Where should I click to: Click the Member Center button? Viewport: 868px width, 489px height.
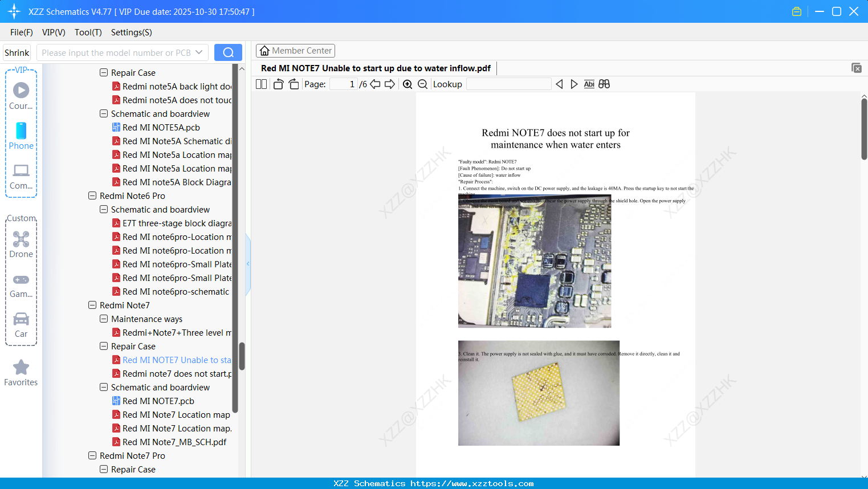[295, 51]
